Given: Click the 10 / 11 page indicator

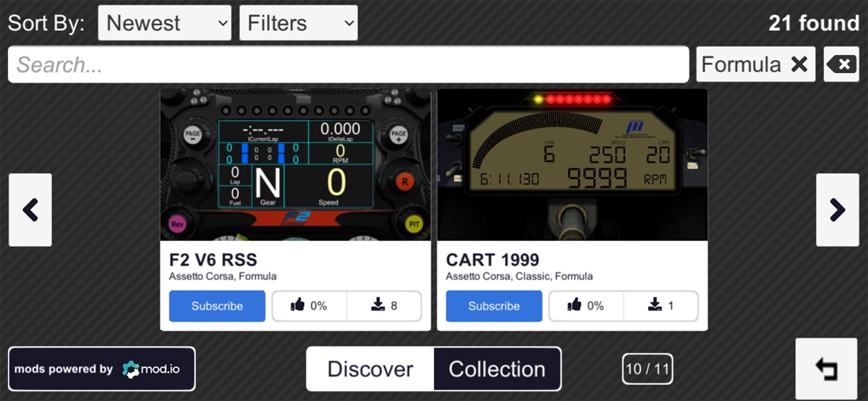Looking at the screenshot, I should point(647,369).
